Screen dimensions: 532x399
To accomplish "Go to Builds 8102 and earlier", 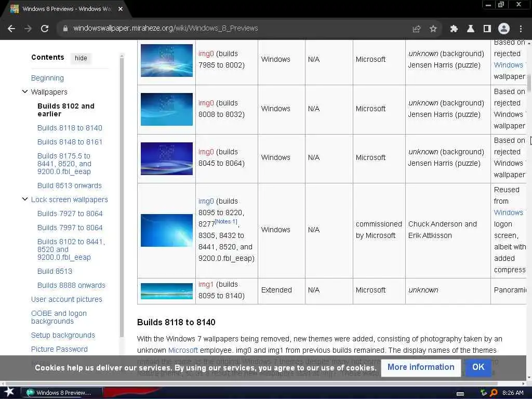I will 66,110.
